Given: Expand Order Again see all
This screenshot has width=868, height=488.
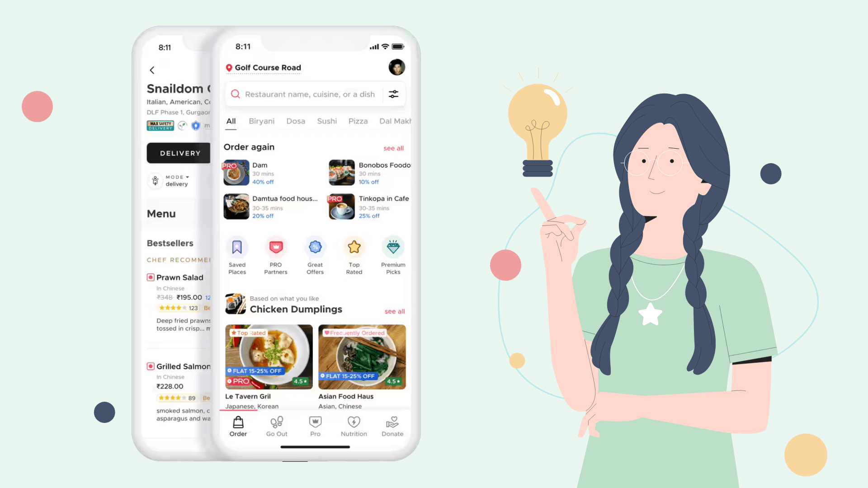Looking at the screenshot, I should 393,148.
